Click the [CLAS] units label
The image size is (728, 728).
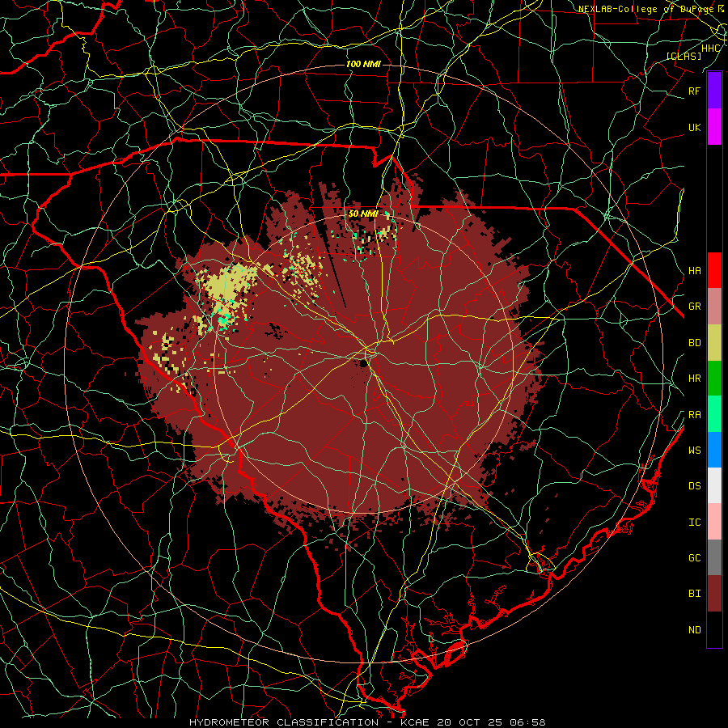pos(684,56)
